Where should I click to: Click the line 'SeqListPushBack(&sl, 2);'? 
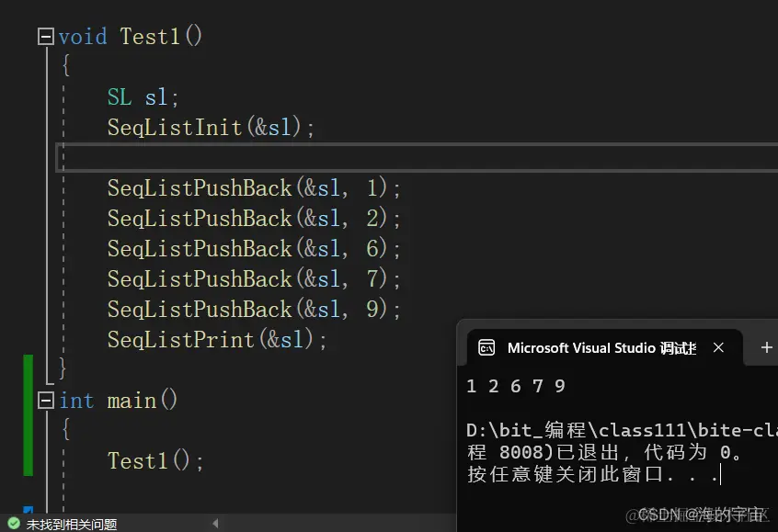click(x=254, y=218)
